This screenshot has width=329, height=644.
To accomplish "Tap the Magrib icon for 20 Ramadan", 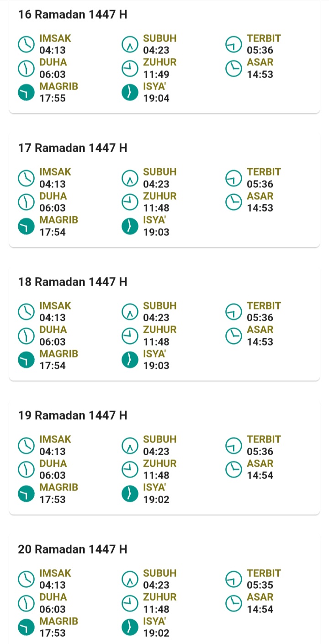I will tap(26, 627).
